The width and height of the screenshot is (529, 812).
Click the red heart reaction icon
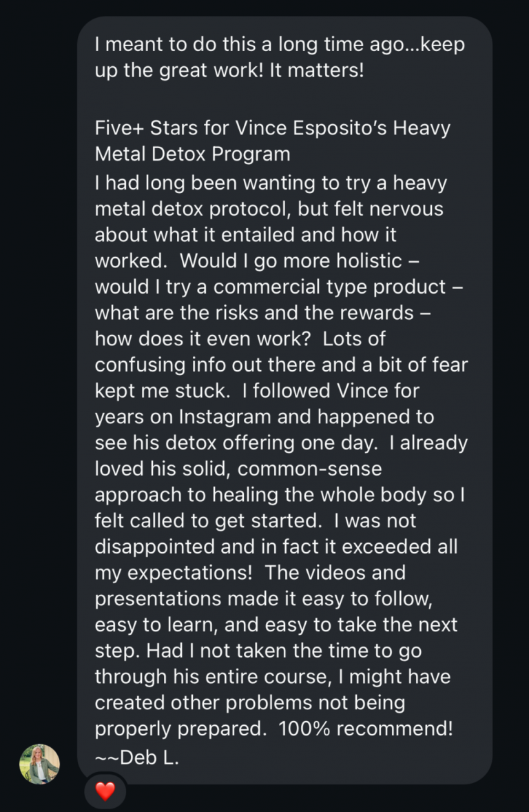(x=105, y=792)
